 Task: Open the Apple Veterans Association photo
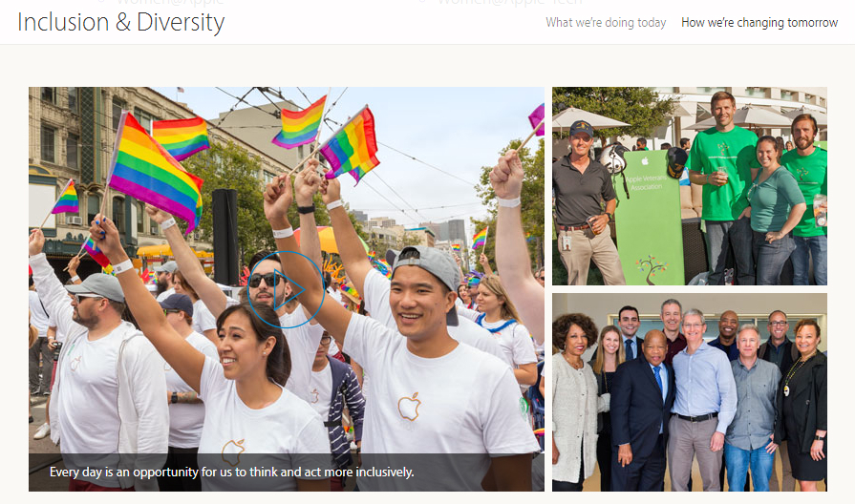(x=689, y=186)
